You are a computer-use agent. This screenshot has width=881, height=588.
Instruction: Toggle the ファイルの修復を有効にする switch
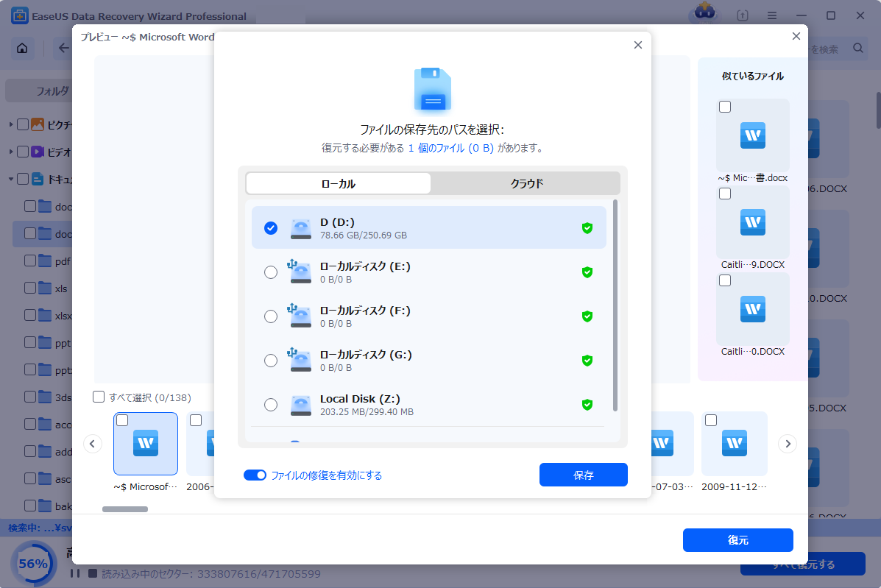point(255,475)
